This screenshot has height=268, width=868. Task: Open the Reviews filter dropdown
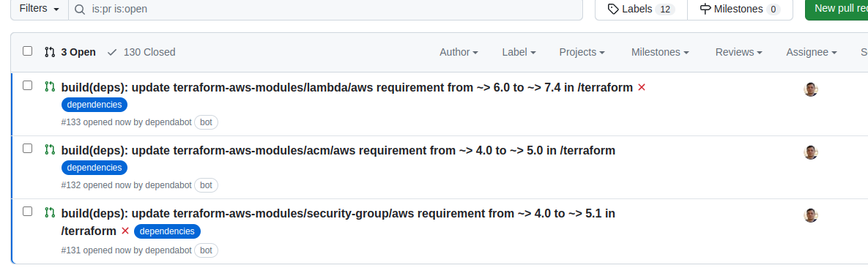click(x=738, y=52)
